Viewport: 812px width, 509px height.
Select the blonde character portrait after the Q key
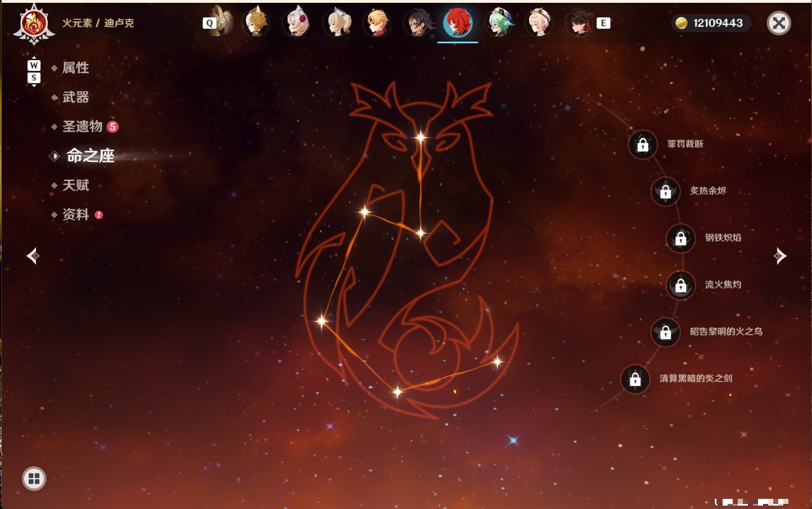pyautogui.click(x=222, y=22)
